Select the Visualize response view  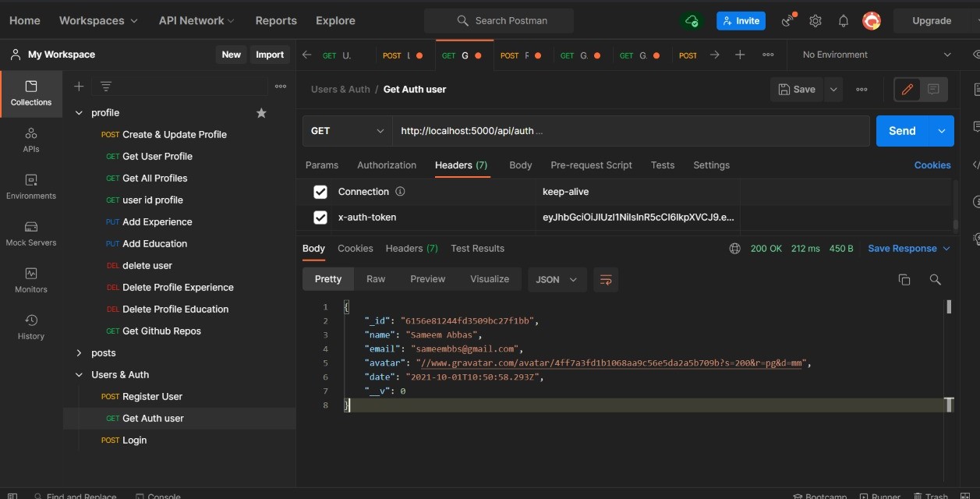pos(490,279)
